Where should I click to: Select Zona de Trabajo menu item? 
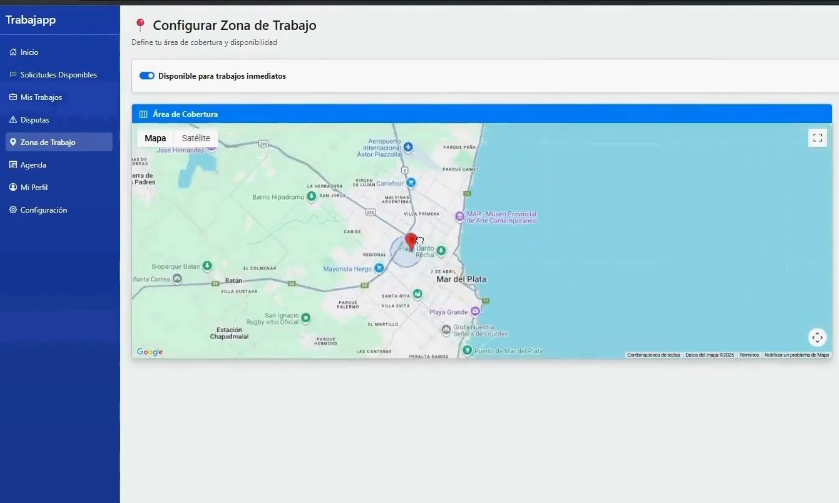(x=59, y=142)
